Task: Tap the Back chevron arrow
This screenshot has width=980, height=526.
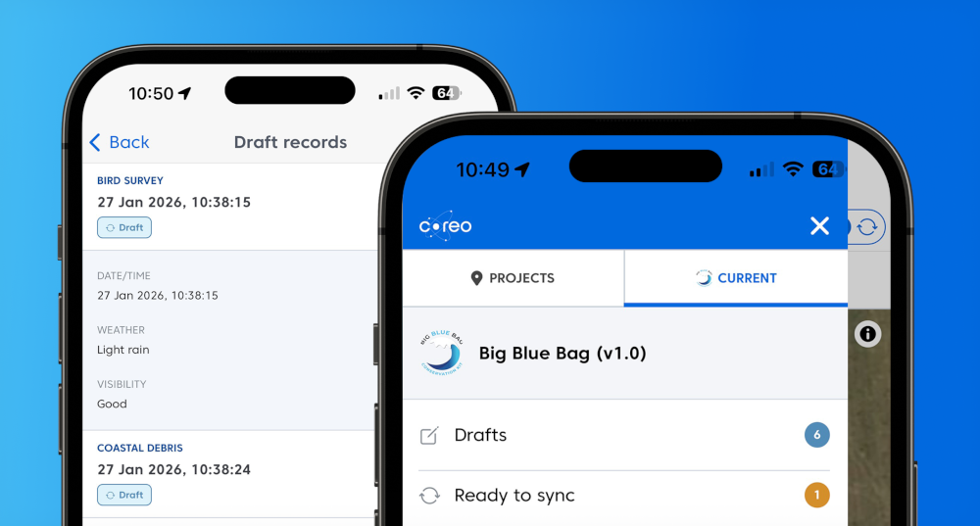Action: coord(95,143)
